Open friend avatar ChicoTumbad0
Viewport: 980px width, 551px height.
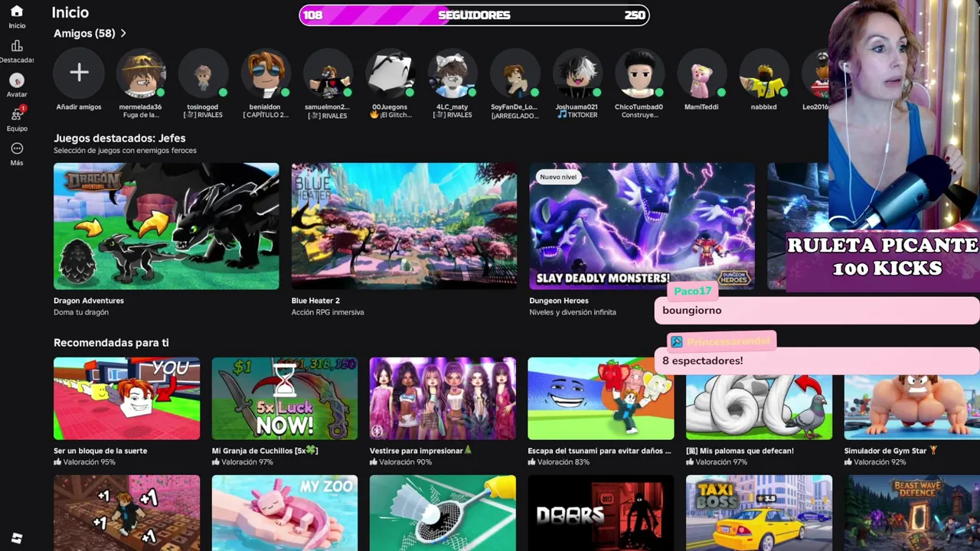[639, 73]
